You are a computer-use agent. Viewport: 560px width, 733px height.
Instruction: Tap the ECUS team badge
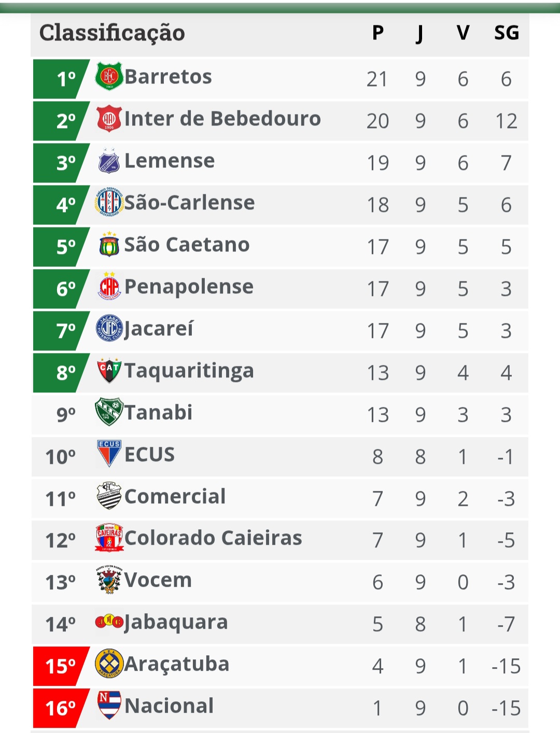coord(109,454)
